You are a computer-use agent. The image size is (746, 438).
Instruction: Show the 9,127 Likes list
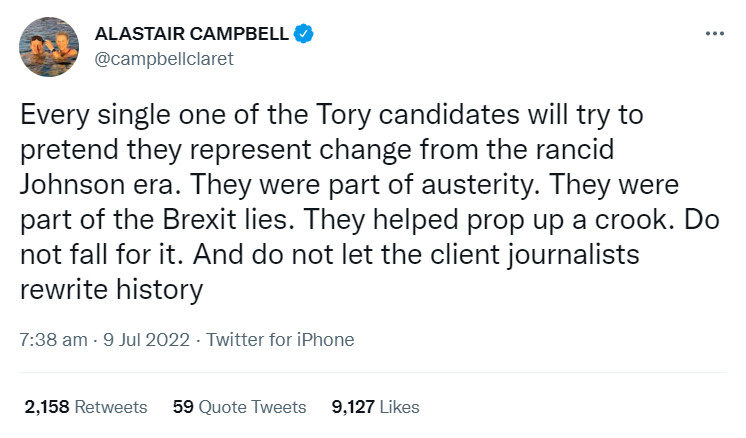(376, 407)
